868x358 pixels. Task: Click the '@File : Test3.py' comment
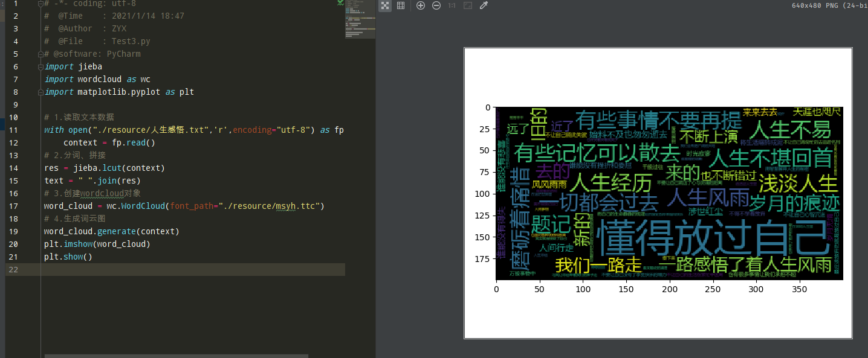(x=97, y=41)
